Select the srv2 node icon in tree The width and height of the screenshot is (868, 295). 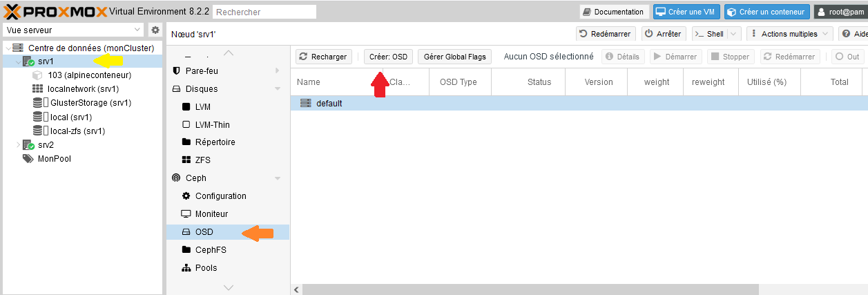28,144
